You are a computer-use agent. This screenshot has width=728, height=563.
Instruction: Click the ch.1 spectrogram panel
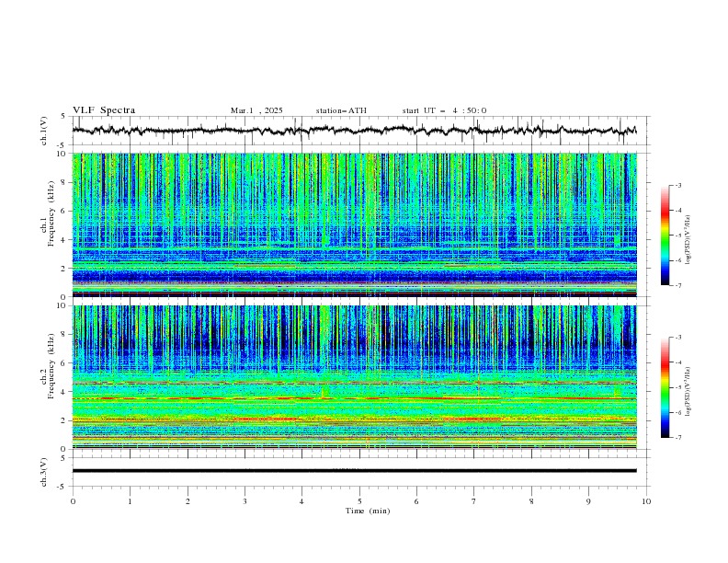point(354,224)
